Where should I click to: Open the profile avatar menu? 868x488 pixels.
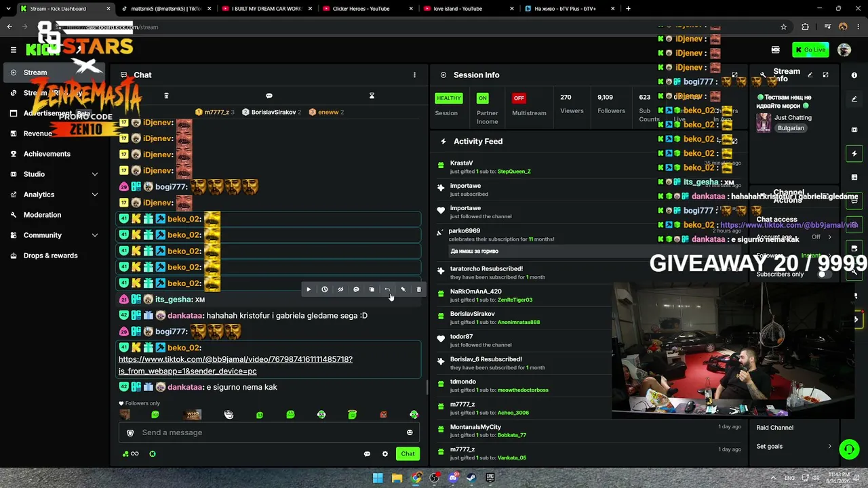(844, 49)
